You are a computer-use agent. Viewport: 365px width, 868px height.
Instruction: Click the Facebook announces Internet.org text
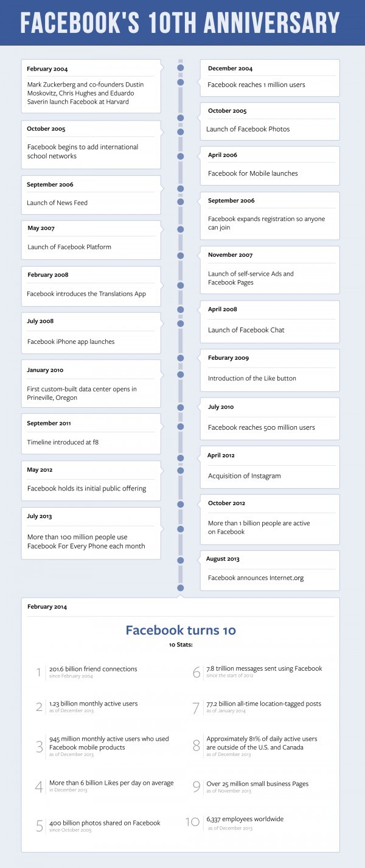[254, 578]
